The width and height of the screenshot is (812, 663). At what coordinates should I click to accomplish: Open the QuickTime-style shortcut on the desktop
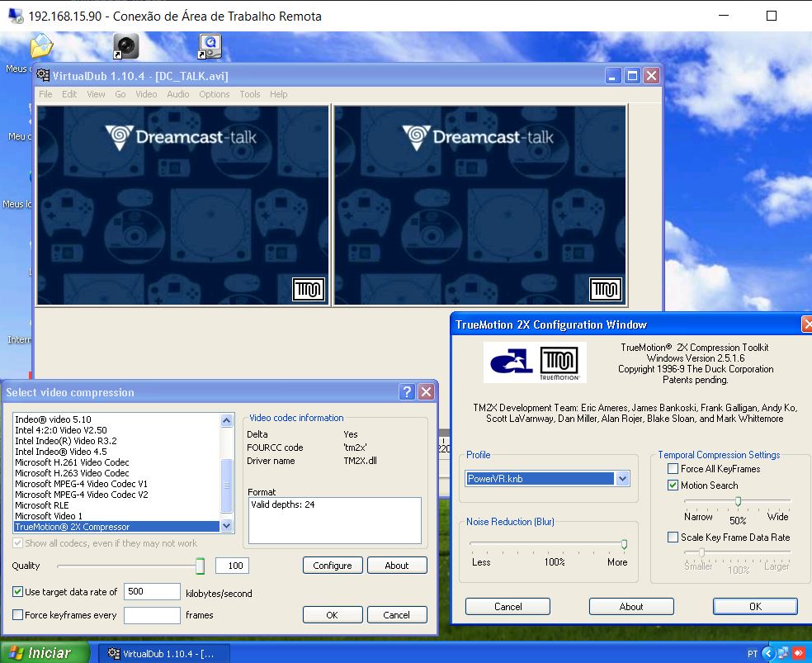[210, 46]
